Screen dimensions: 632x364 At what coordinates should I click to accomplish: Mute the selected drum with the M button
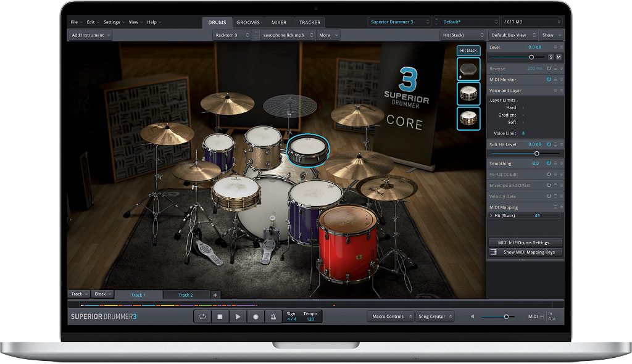[x=560, y=56]
